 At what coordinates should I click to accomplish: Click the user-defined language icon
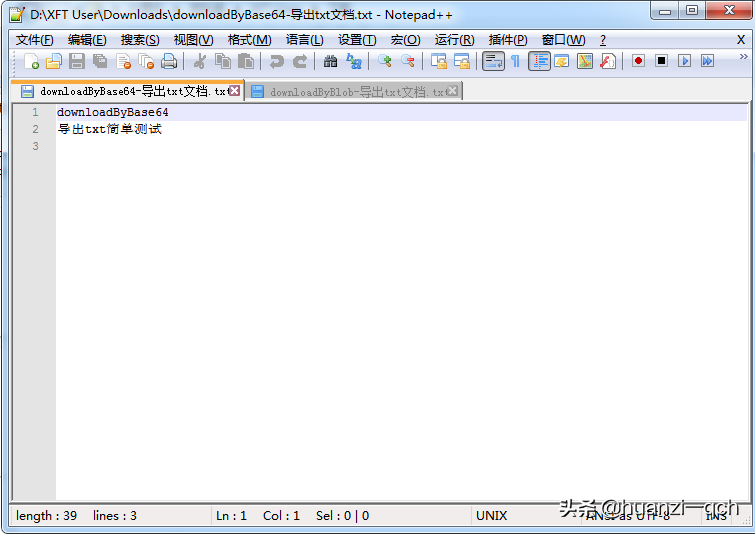(x=562, y=61)
